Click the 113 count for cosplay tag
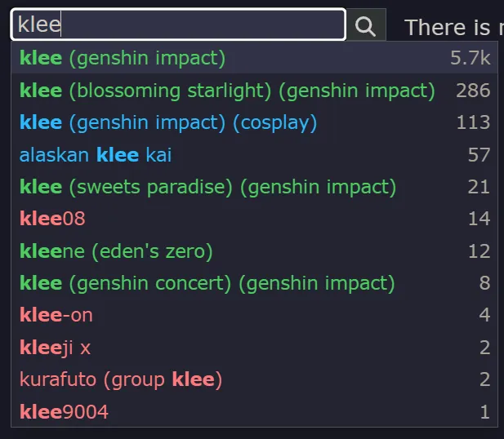This screenshot has height=439, width=504. 473,122
